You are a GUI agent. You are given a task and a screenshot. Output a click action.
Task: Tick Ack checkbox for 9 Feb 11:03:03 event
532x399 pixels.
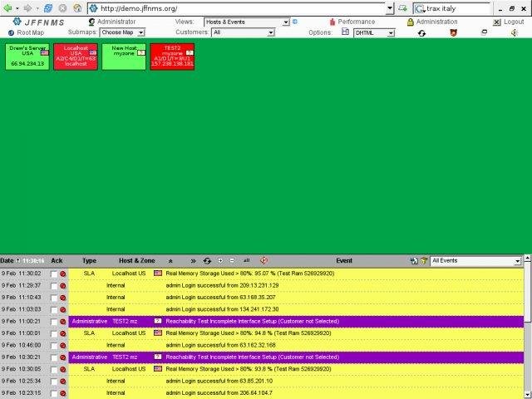coord(54,310)
